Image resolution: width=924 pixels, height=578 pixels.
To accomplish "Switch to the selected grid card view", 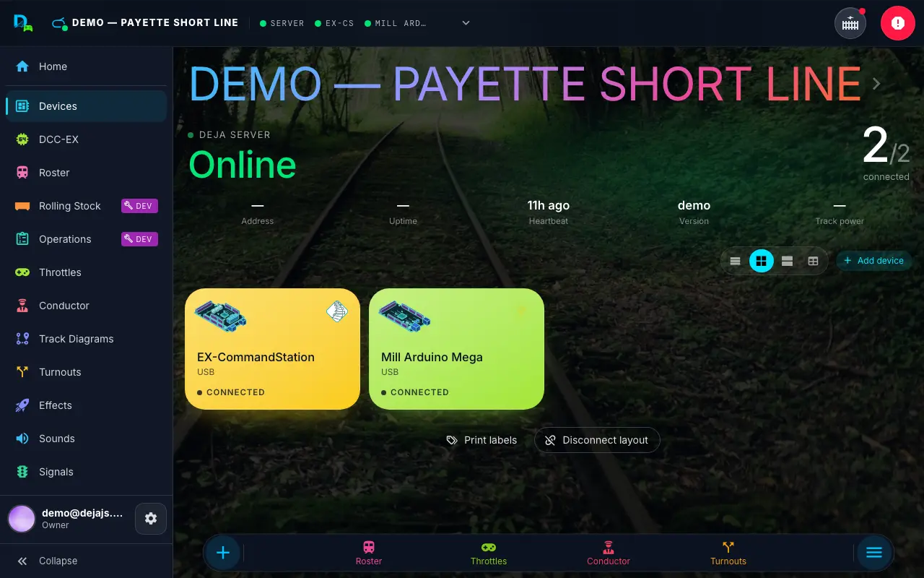I will tap(762, 261).
